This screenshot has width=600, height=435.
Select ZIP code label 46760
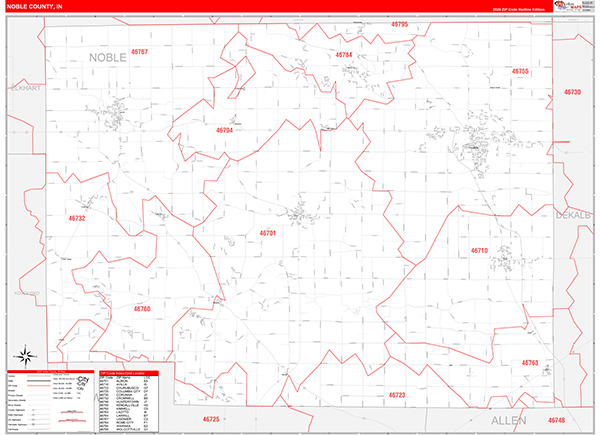(x=142, y=308)
